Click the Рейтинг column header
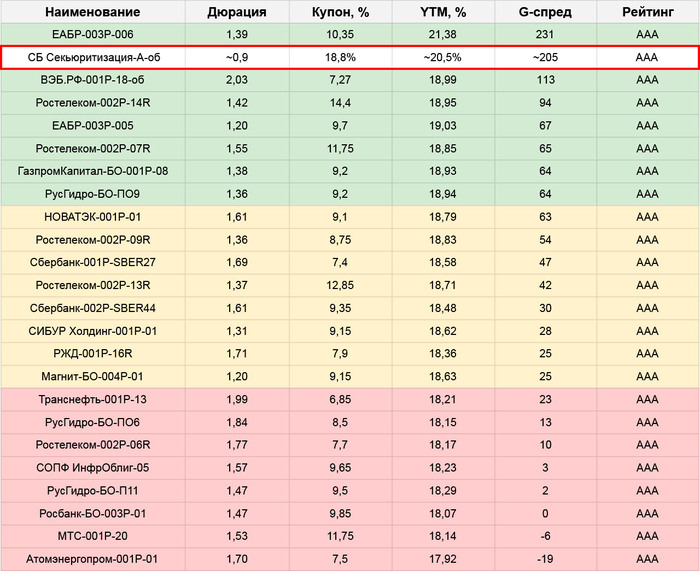Viewport: 700px width, 571px height. coord(647,13)
